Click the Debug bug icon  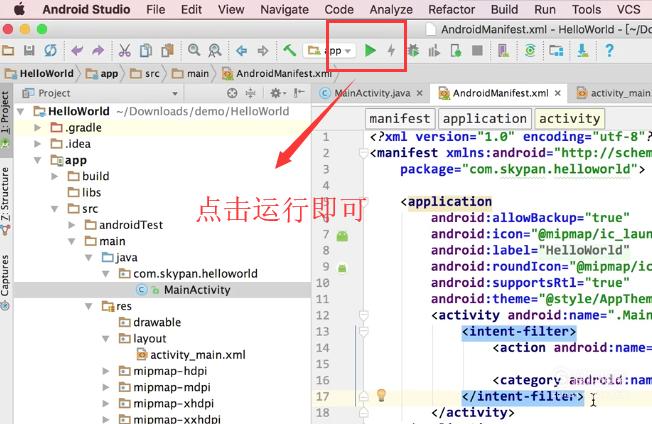click(x=413, y=51)
